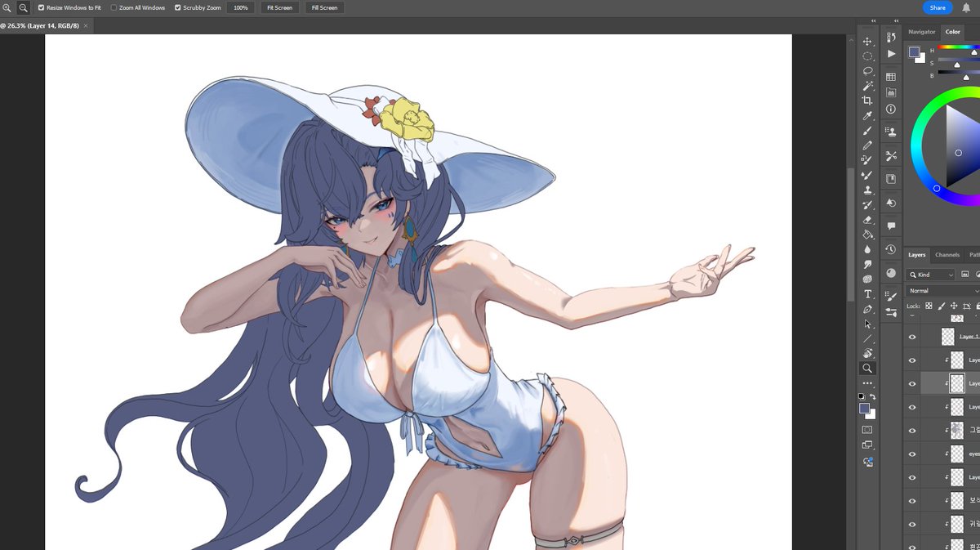The width and height of the screenshot is (980, 550).
Task: Select the Zoom tool in toolbar
Action: click(x=867, y=369)
